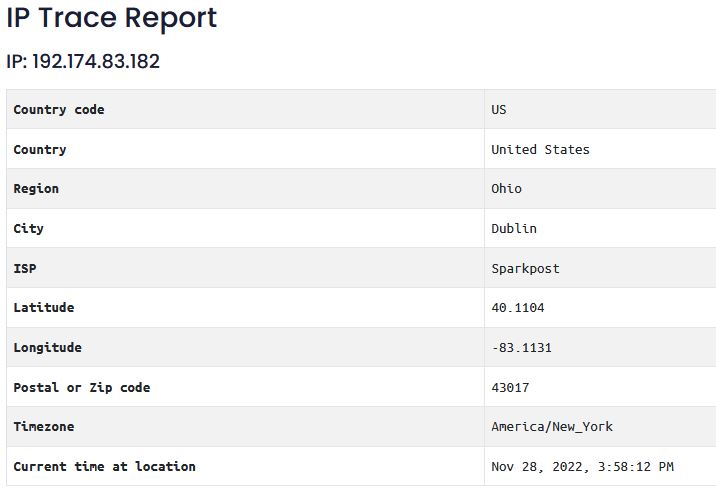The height and width of the screenshot is (493, 716).
Task: Click the Latitude value 40.1104
Action: coord(518,308)
